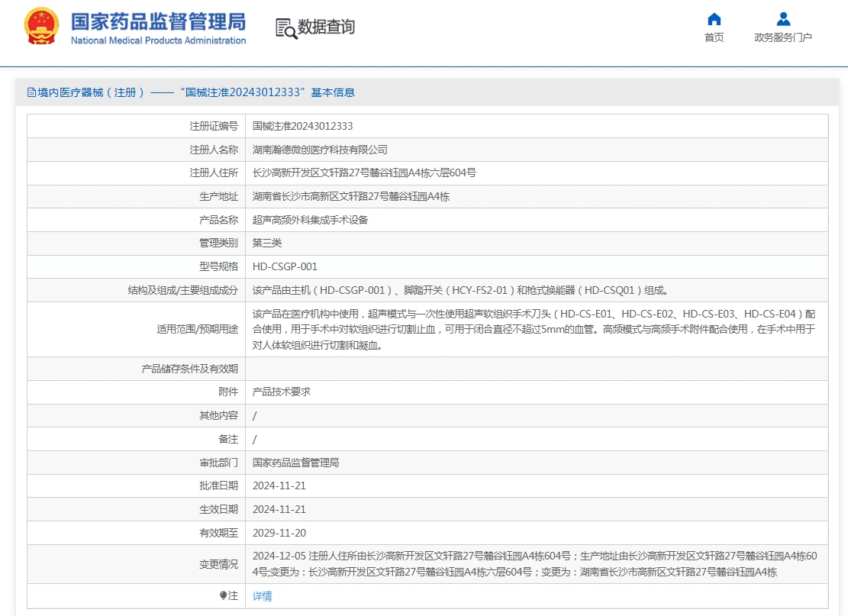This screenshot has height=616, width=848.
Task: Select the 变更情况 change record text
Action: [535, 564]
